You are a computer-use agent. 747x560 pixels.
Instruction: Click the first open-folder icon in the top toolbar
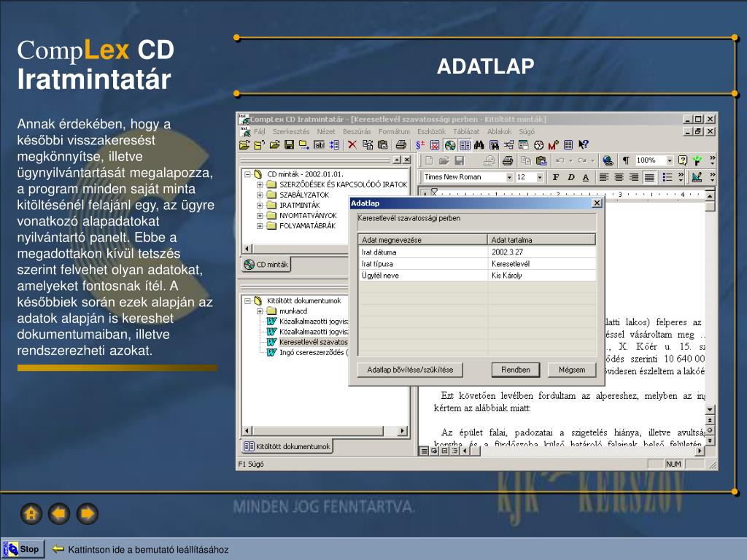coord(244,145)
